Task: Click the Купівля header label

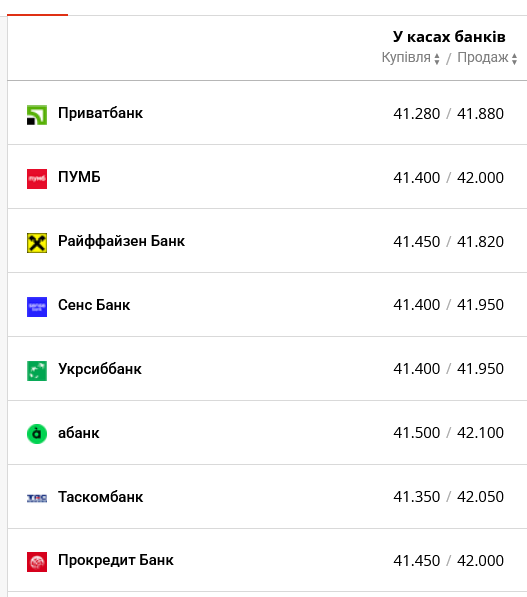Action: (x=406, y=57)
